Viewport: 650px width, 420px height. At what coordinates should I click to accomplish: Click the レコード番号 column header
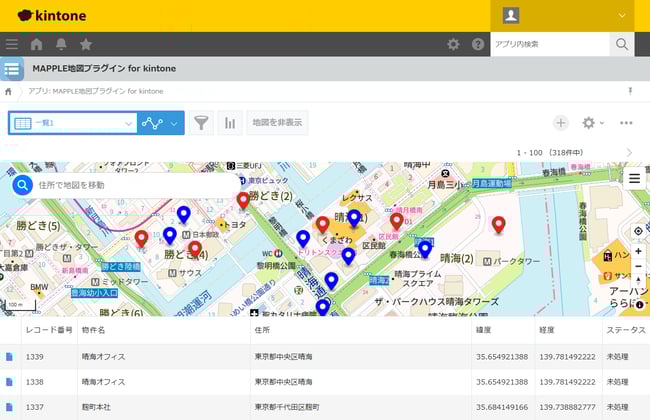(49, 330)
